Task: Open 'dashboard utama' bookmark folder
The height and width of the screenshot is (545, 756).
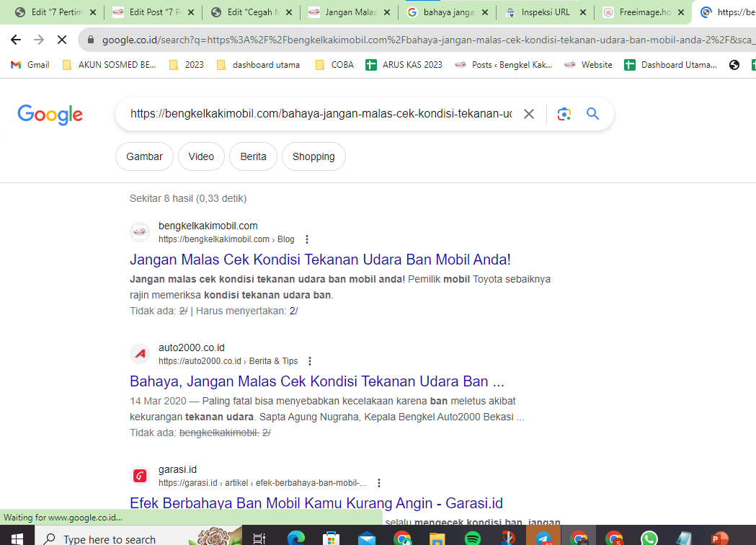Action: pos(258,65)
